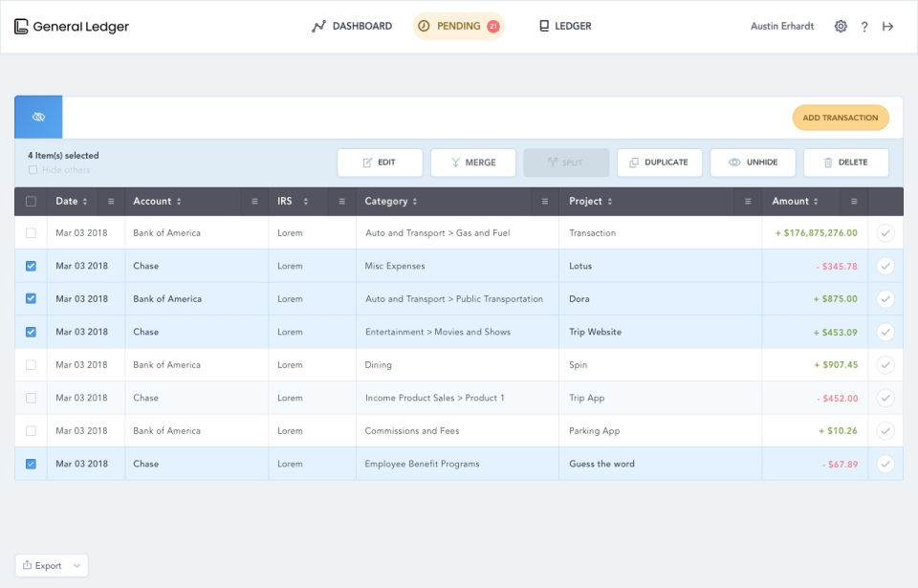Tick the select-all header checkbox
This screenshot has width=918, height=588.
coord(31,202)
